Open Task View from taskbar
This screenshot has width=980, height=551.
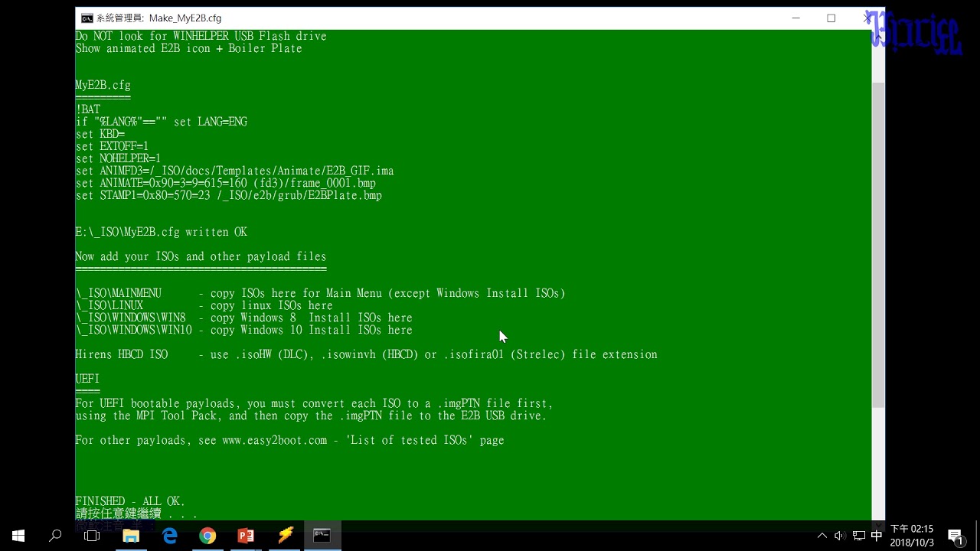(92, 536)
